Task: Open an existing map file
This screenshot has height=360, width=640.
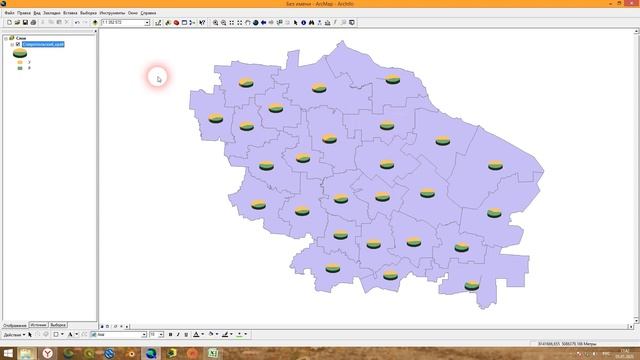Action: 17,23
